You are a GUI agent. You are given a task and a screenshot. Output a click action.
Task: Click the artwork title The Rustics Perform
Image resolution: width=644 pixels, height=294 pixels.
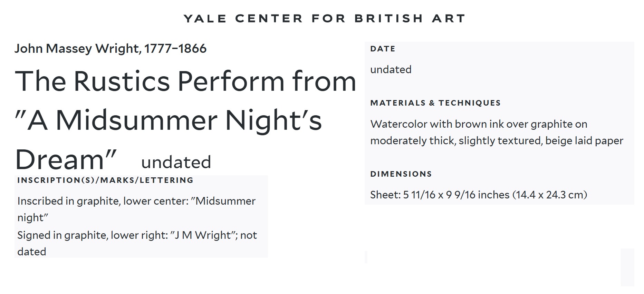[x=185, y=81]
